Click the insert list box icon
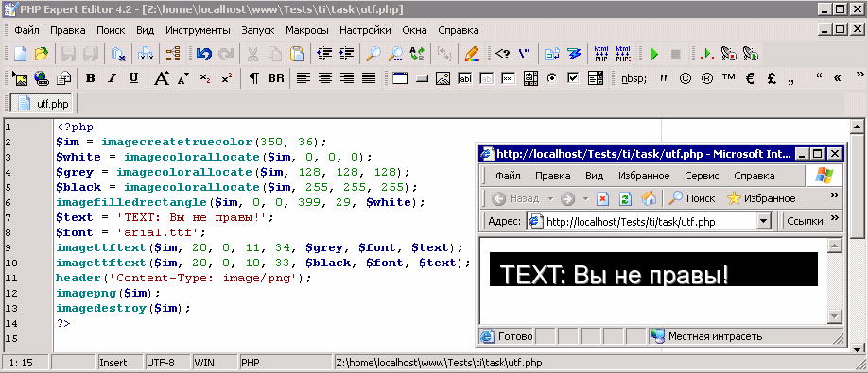868x373 pixels. tap(596, 78)
